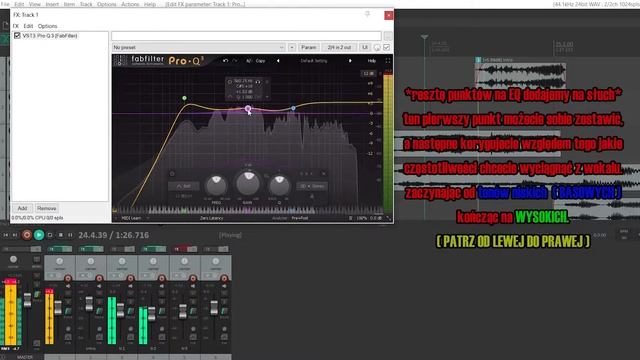Solo band with headphones icon in popup

point(258,82)
